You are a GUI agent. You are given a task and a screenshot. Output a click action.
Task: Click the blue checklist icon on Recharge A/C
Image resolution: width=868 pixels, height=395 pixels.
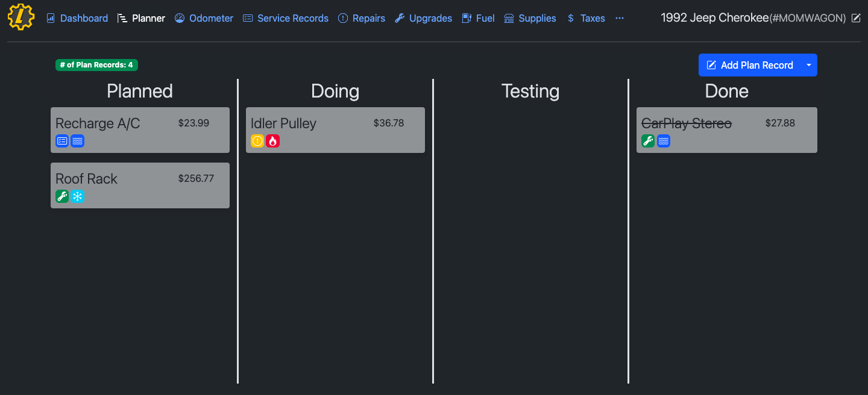(62, 141)
